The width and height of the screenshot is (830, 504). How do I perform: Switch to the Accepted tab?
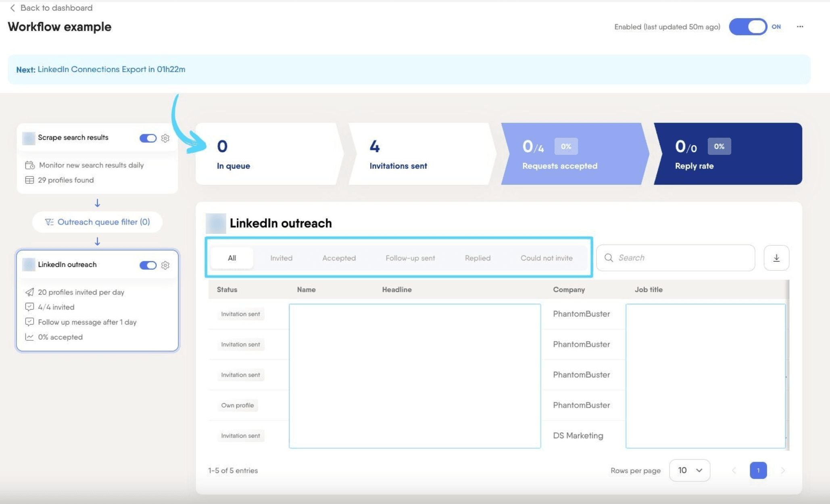[339, 258]
